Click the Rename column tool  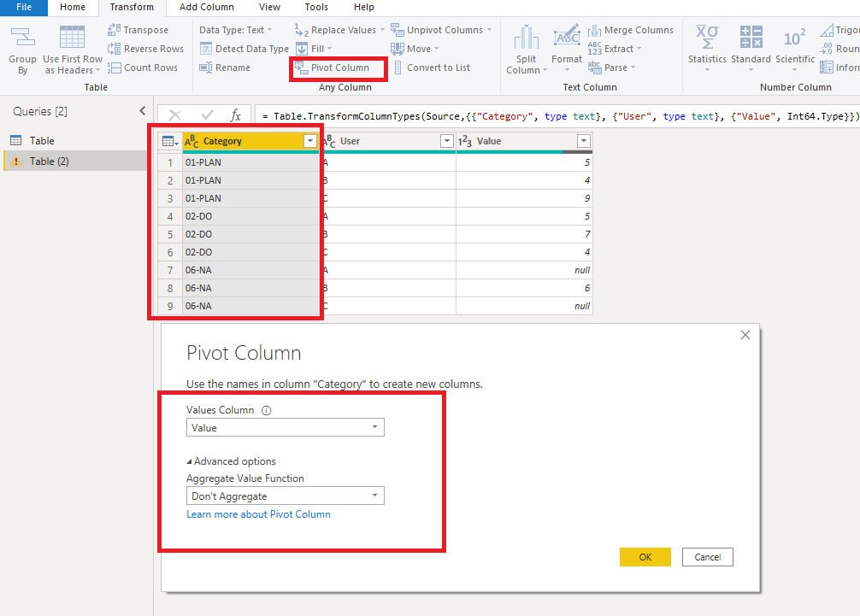(x=225, y=67)
